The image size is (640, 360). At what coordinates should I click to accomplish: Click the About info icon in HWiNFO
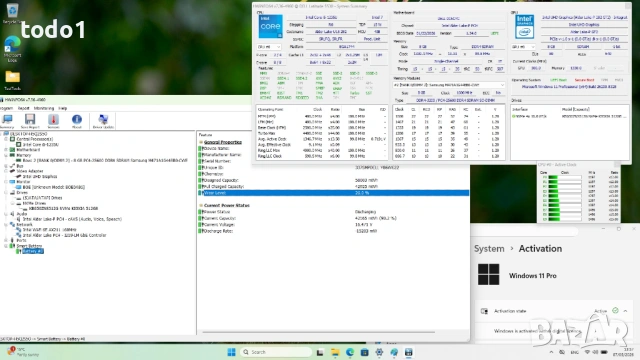click(x=77, y=121)
